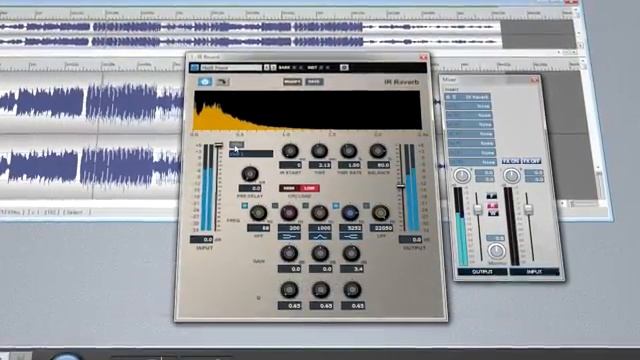Set CPU load to LOW
Image resolution: width=640 pixels, height=360 pixels.
(x=309, y=188)
